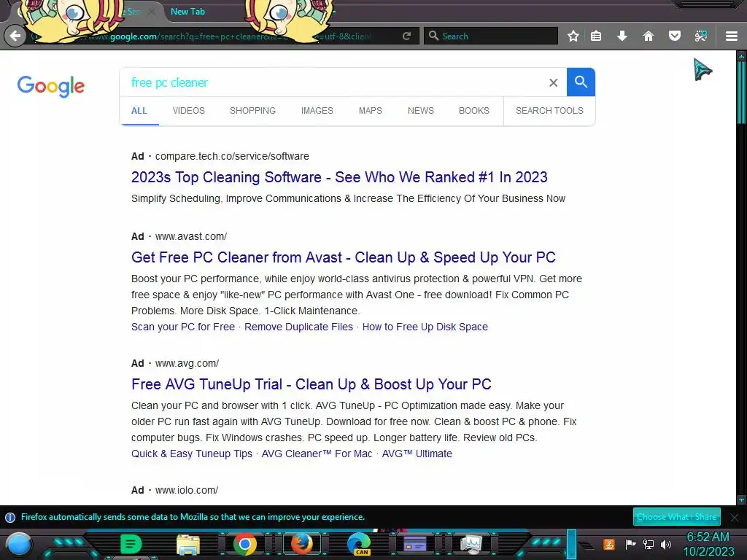747x560 pixels.
Task: Open Get Free PC Cleaner from Avast link
Action: (x=344, y=257)
